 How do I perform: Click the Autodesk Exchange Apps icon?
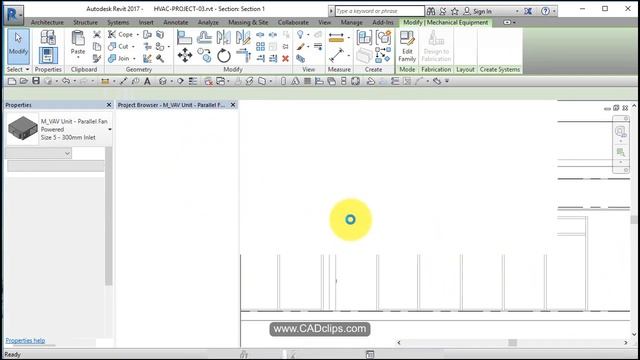click(528, 11)
